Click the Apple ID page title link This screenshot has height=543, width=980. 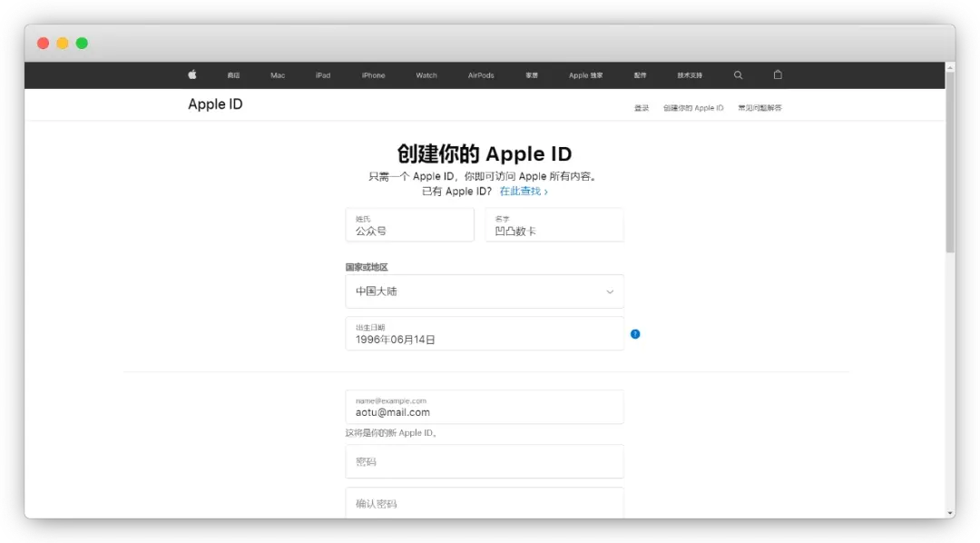click(x=215, y=104)
